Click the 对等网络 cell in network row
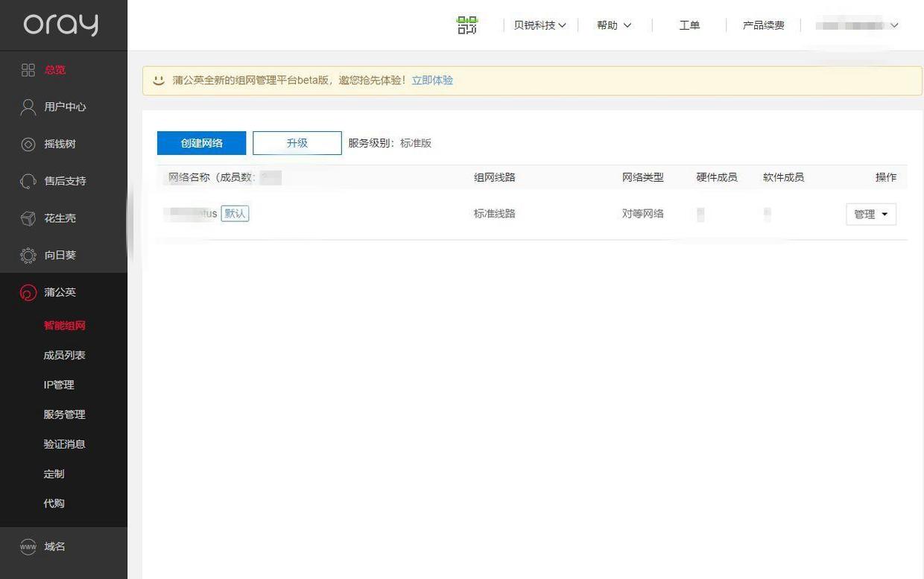924x579 pixels. [643, 214]
